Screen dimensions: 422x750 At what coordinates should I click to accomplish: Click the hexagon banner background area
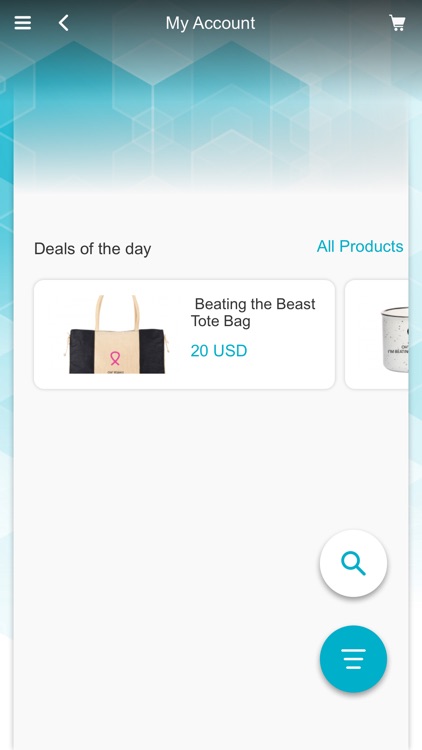pos(211,115)
